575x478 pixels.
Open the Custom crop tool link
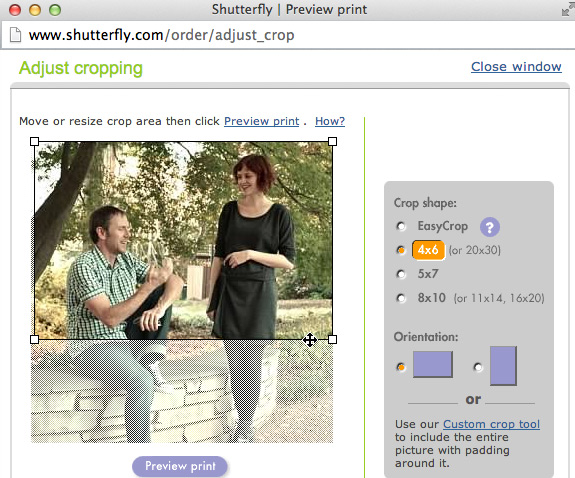click(x=491, y=424)
